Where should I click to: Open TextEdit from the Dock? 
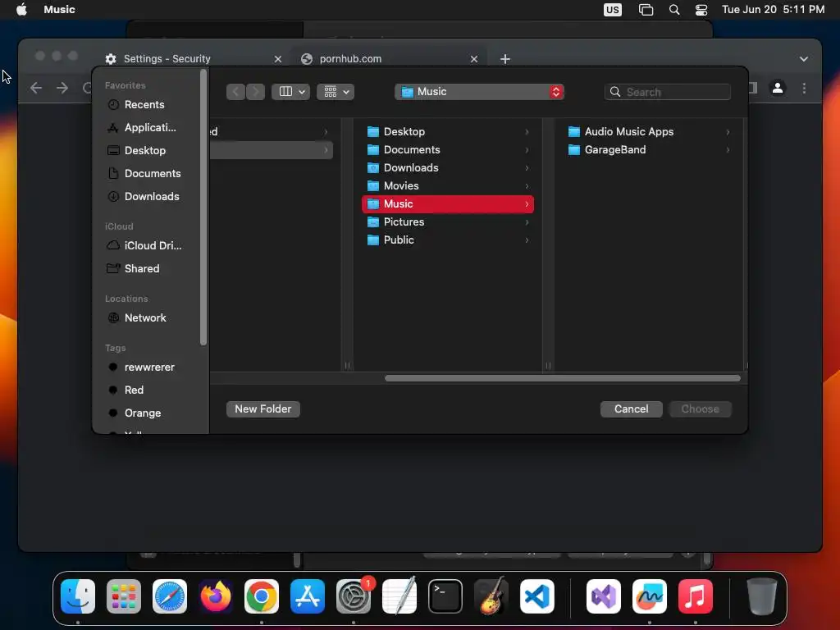(x=399, y=596)
